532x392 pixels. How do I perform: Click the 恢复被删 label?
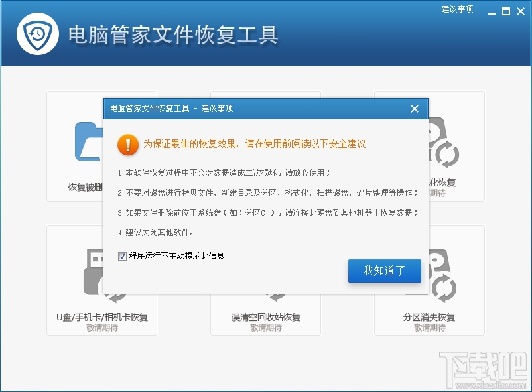coord(86,187)
